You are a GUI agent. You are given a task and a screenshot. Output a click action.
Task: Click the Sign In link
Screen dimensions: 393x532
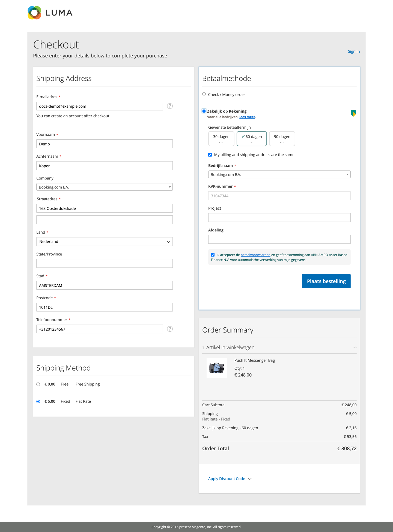pos(354,51)
